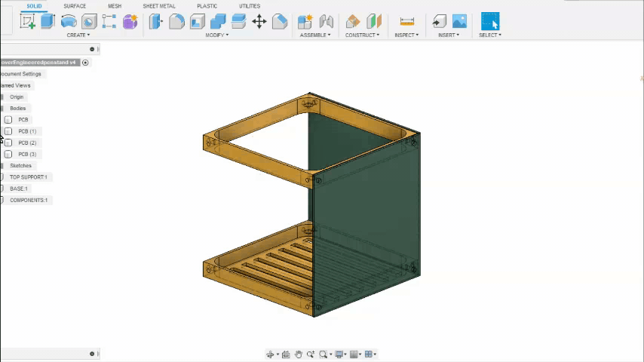Open the INSERT dropdown menu
The width and height of the screenshot is (644, 362).
[449, 35]
